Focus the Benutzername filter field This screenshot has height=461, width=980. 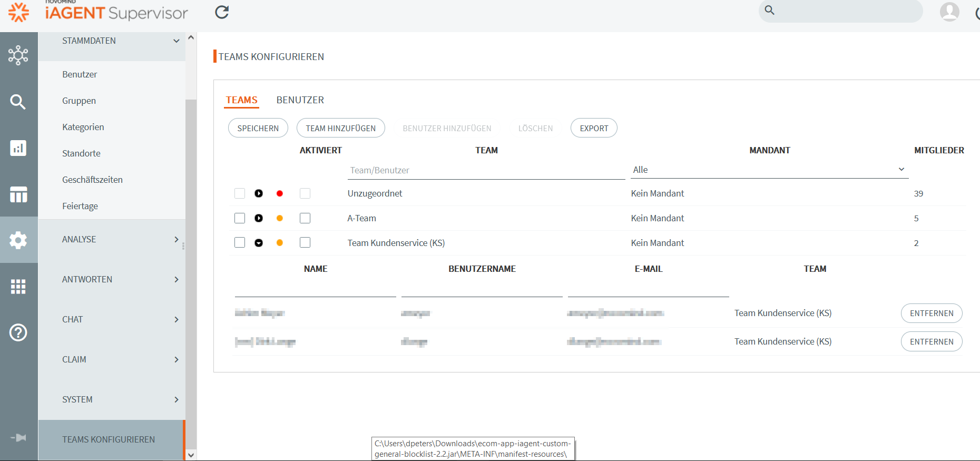point(482,289)
